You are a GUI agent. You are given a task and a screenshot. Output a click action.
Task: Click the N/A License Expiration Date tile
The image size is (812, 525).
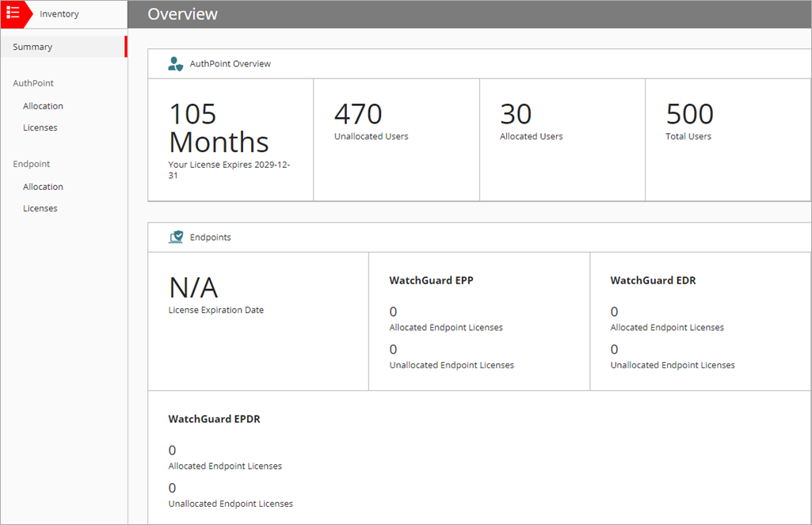257,321
